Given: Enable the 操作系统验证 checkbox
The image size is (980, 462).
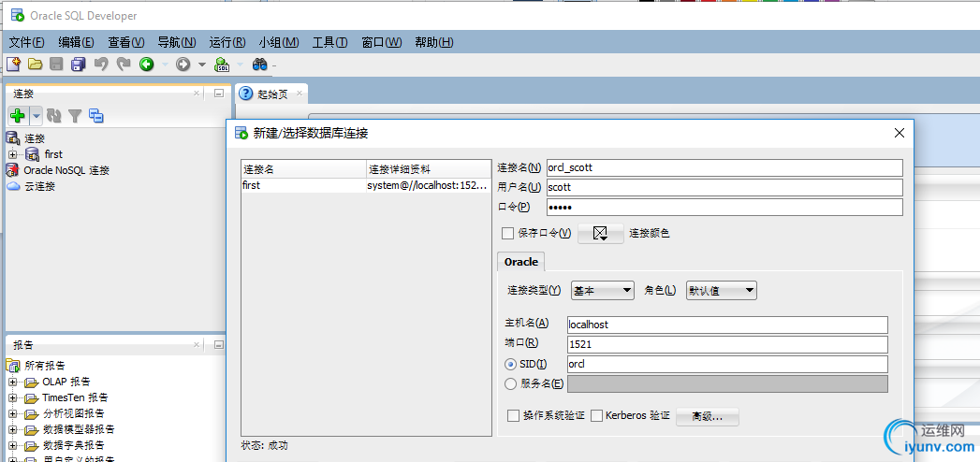Looking at the screenshot, I should coord(513,415).
